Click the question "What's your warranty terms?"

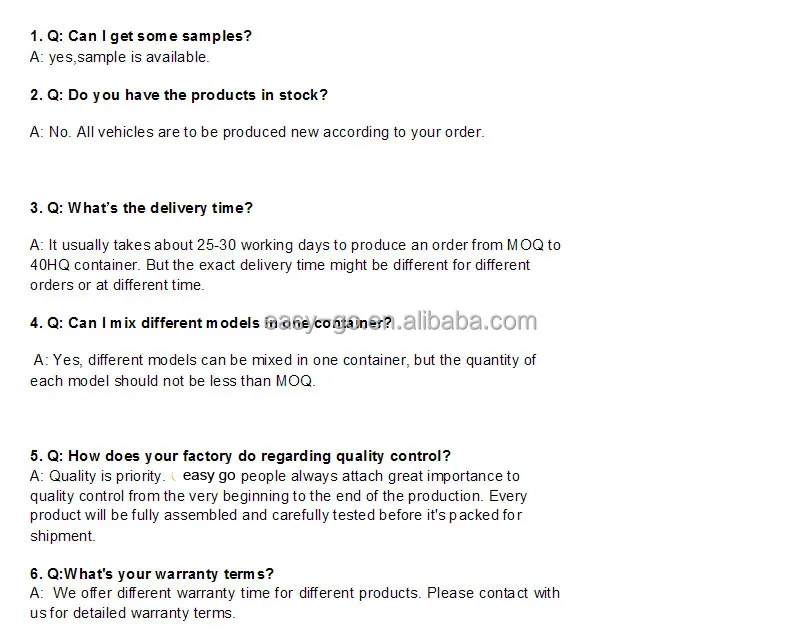click(152, 574)
